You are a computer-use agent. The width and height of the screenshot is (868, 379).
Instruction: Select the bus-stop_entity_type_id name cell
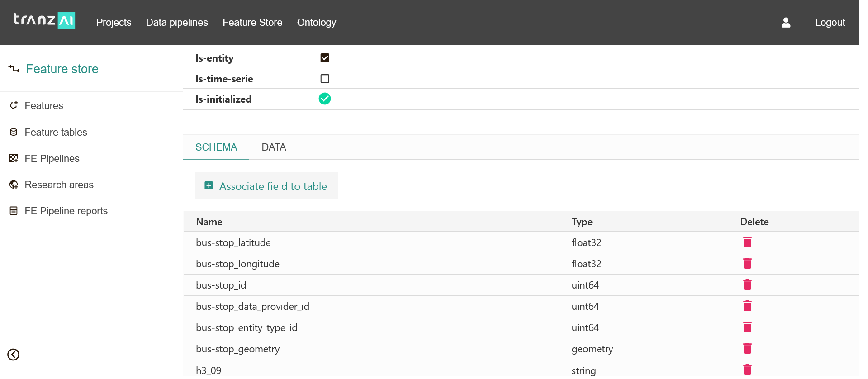247,327
